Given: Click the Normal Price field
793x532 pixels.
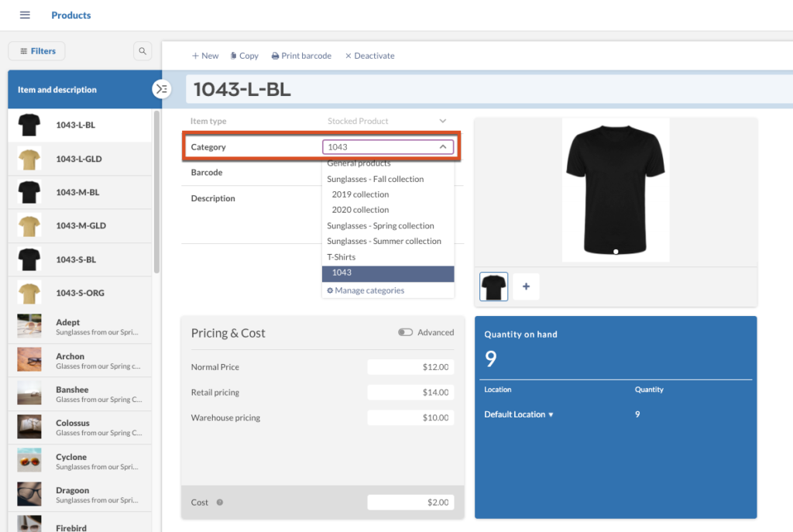Looking at the screenshot, I should click(410, 367).
